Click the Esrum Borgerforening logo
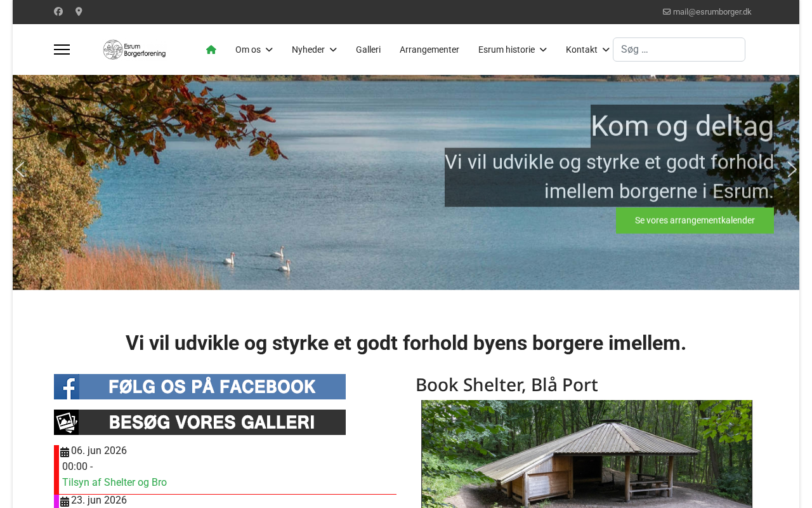This screenshot has height=508, width=812. pyautogui.click(x=134, y=50)
